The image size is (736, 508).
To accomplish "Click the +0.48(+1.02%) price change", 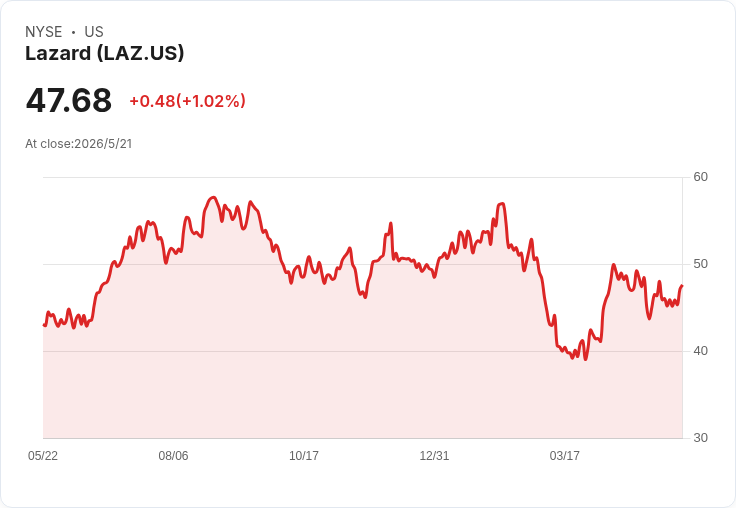I will click(x=187, y=101).
